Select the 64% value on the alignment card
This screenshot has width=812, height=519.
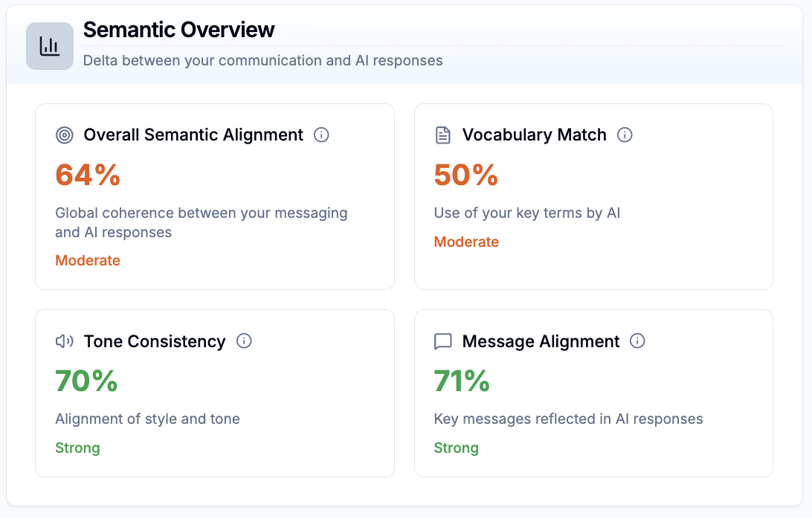(x=86, y=175)
